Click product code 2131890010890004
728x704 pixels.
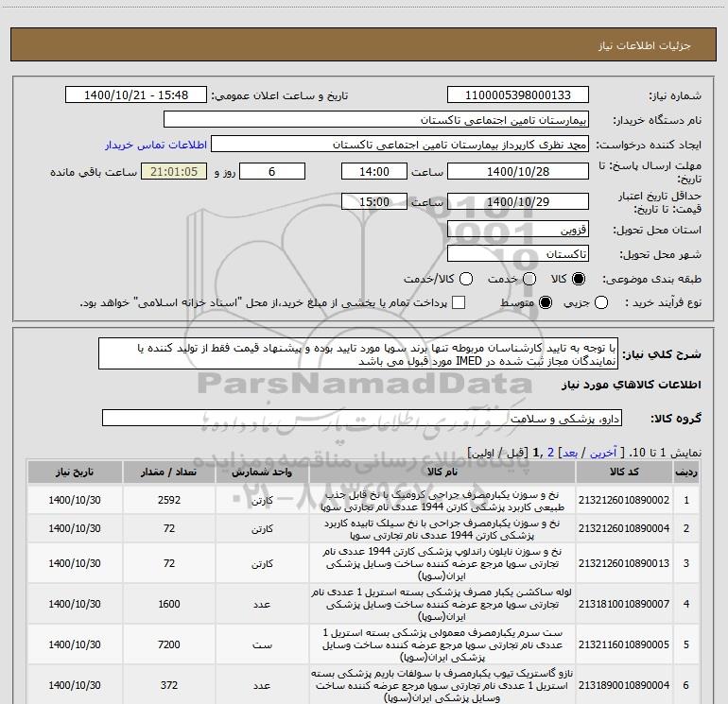tap(624, 685)
